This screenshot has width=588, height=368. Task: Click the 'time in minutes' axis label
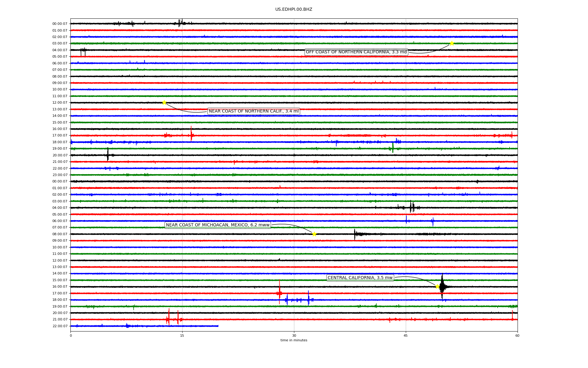click(294, 340)
